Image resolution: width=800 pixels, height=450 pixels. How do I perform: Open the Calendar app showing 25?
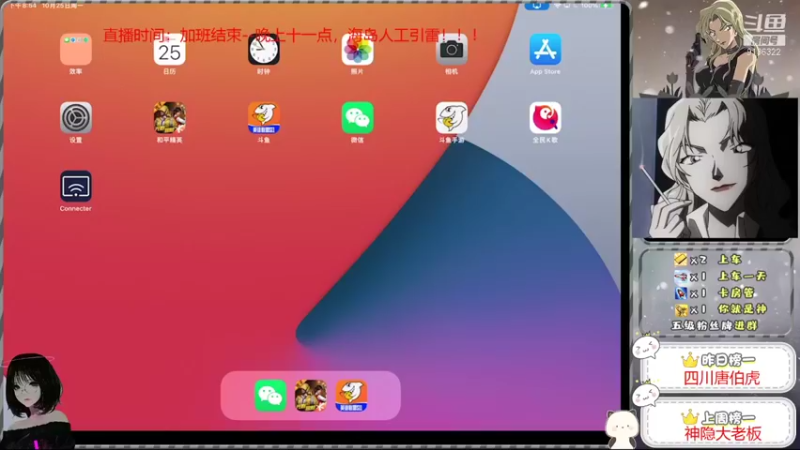[169, 49]
